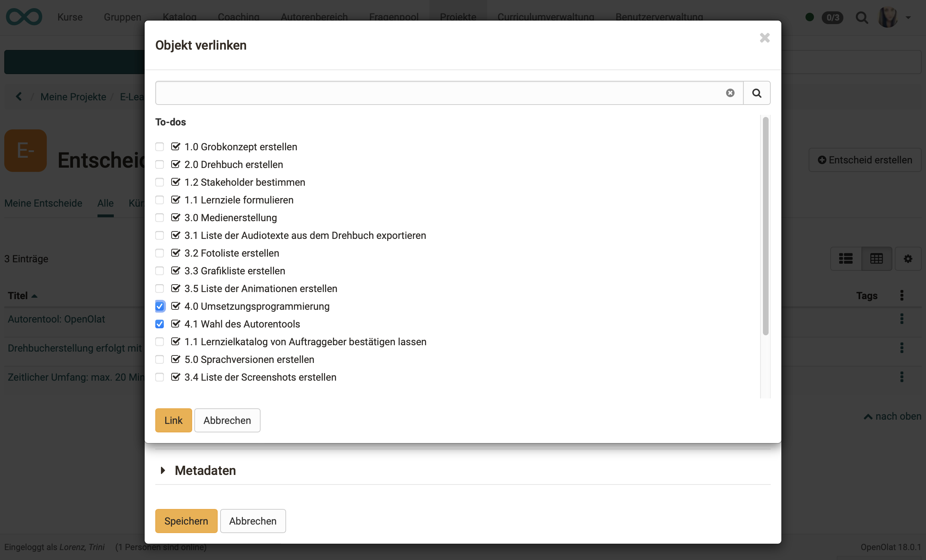Click the OpenOlat infinity logo
Image resolution: width=926 pixels, height=560 pixels.
tap(24, 17)
